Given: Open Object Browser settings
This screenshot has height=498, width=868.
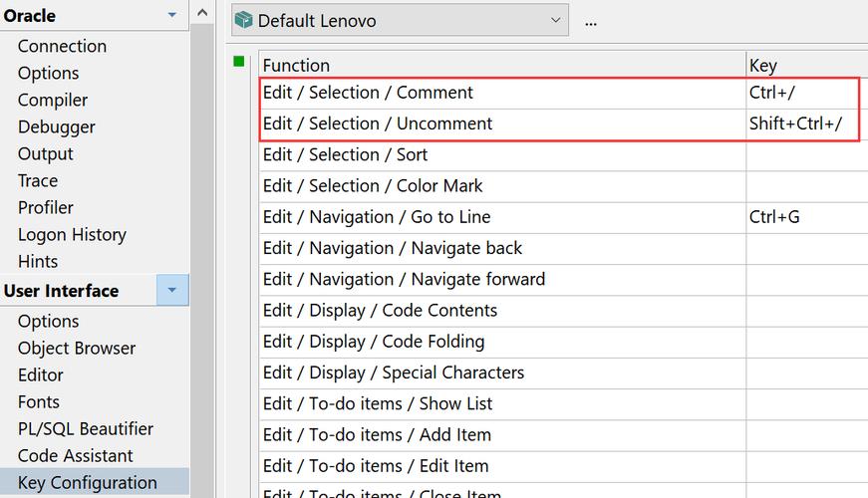Looking at the screenshot, I should pos(77,348).
